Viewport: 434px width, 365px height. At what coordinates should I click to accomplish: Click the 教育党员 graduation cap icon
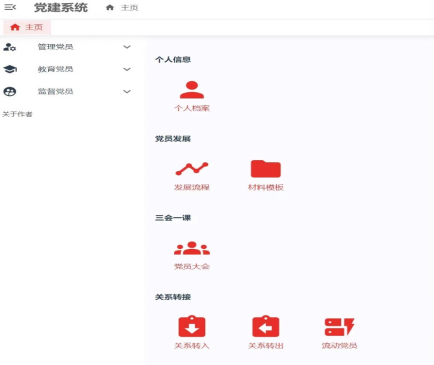click(10, 69)
